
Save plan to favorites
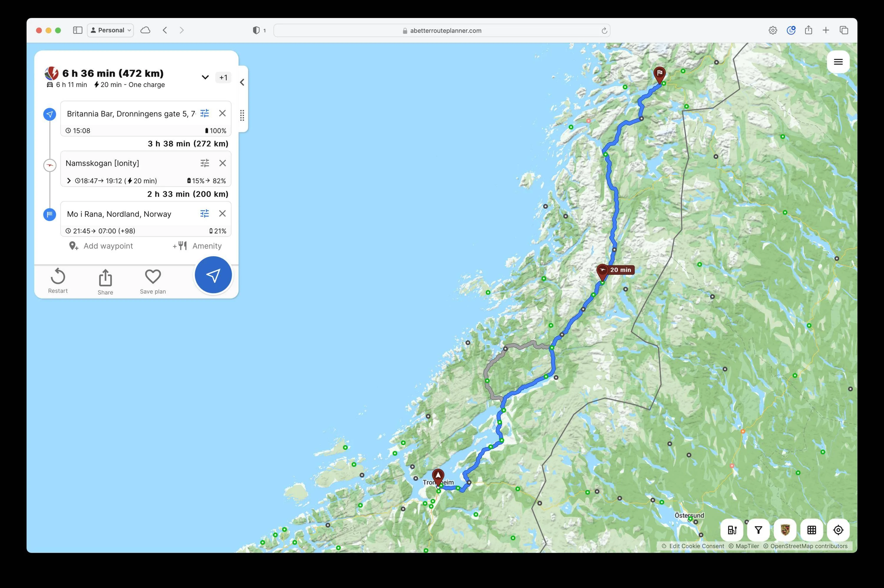click(153, 282)
